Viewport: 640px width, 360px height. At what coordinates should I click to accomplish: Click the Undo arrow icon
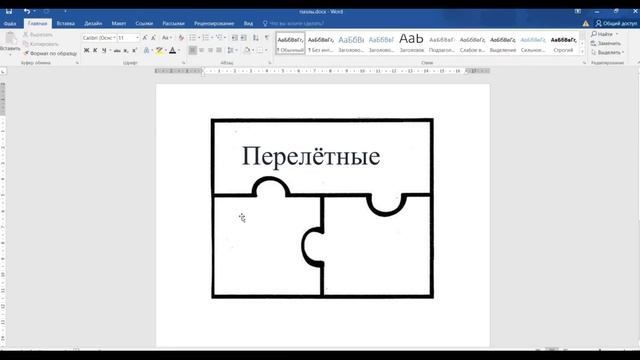point(27,11)
